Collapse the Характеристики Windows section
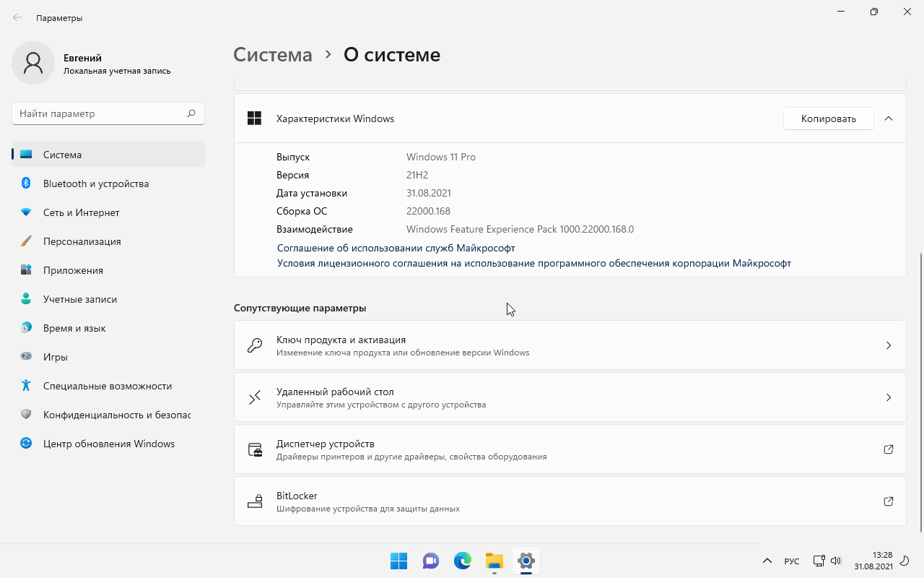This screenshot has height=578, width=924. 889,118
